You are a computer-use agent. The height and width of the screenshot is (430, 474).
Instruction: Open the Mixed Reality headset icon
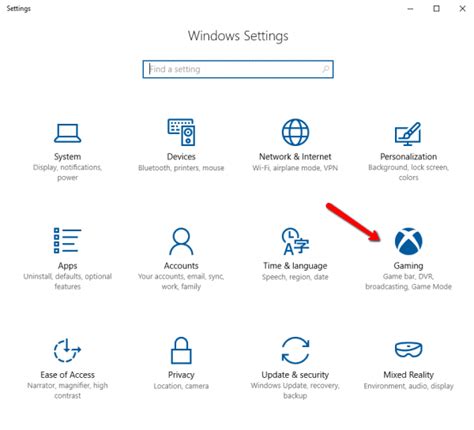408,349
